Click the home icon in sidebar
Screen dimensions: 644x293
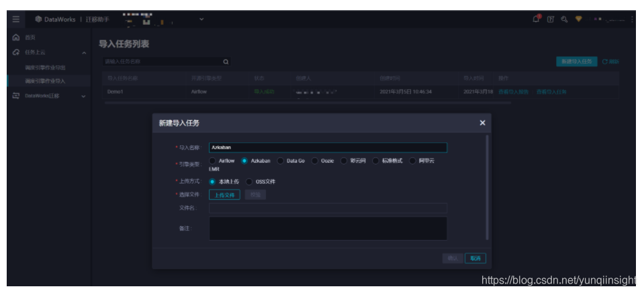click(x=16, y=38)
